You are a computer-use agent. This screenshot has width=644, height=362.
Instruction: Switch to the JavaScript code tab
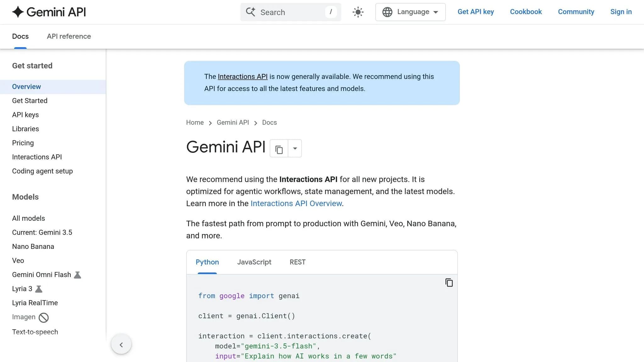(254, 262)
